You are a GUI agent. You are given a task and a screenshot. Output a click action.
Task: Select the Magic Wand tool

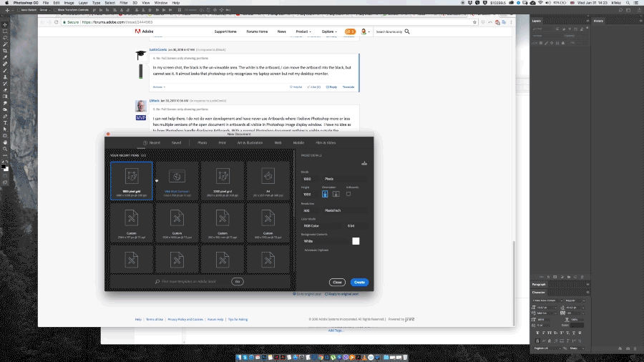pyautogui.click(x=5, y=44)
